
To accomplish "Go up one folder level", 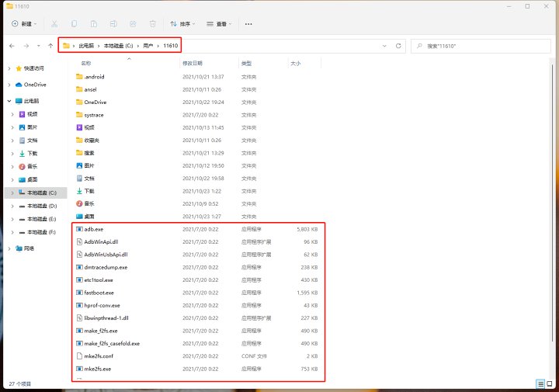I will point(50,46).
